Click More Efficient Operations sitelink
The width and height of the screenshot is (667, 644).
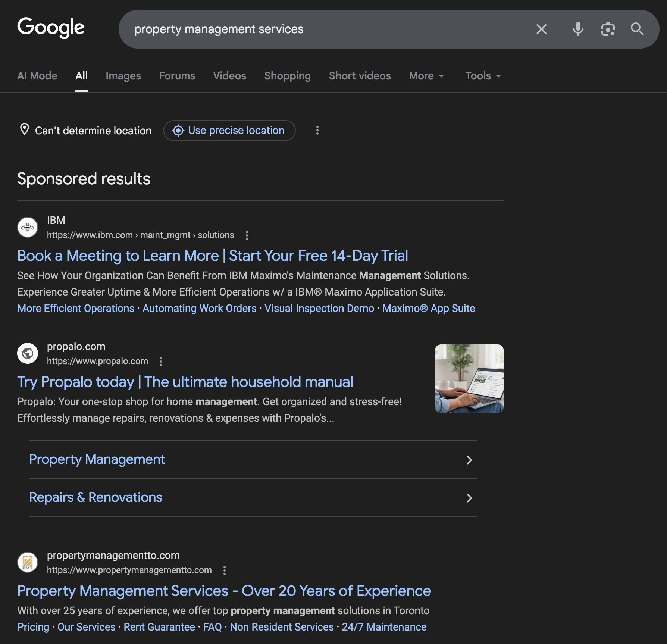click(76, 308)
